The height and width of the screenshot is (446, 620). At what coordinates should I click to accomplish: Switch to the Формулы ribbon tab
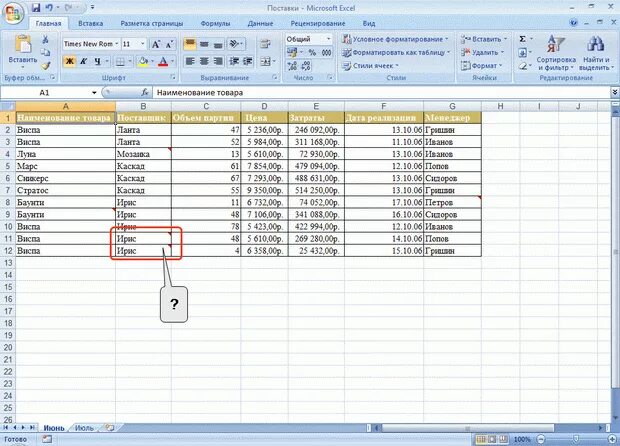(x=215, y=23)
